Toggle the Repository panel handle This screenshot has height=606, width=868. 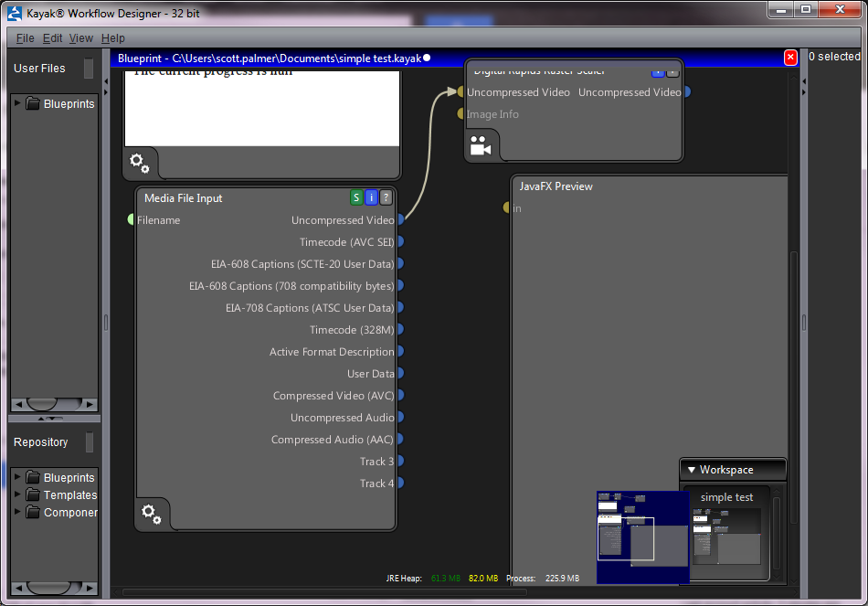coord(90,442)
